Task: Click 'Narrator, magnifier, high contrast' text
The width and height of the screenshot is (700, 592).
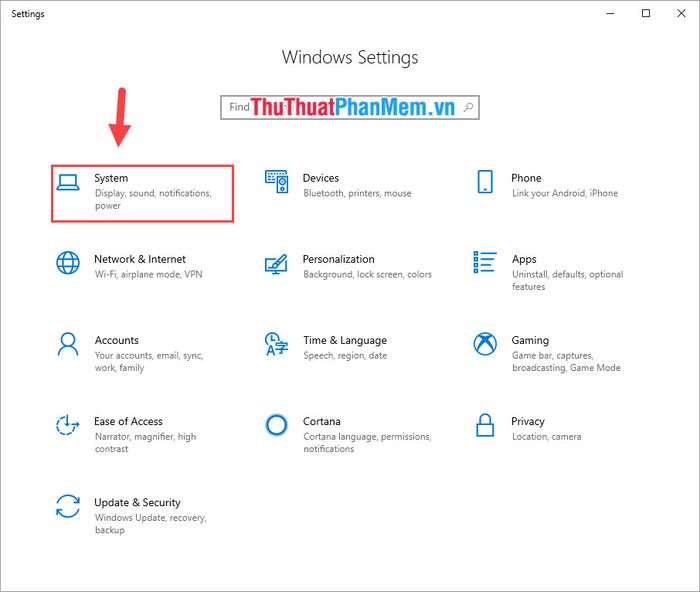Action: [145, 443]
